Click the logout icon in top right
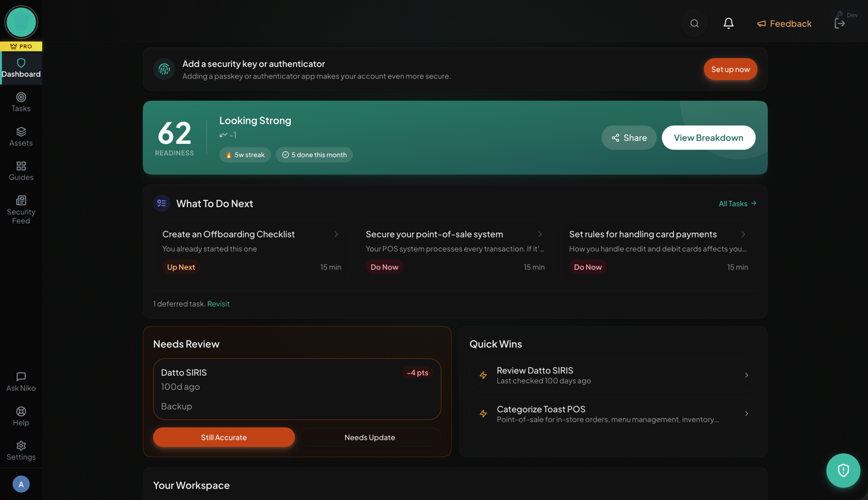Image resolution: width=868 pixels, height=500 pixels. pyautogui.click(x=840, y=24)
